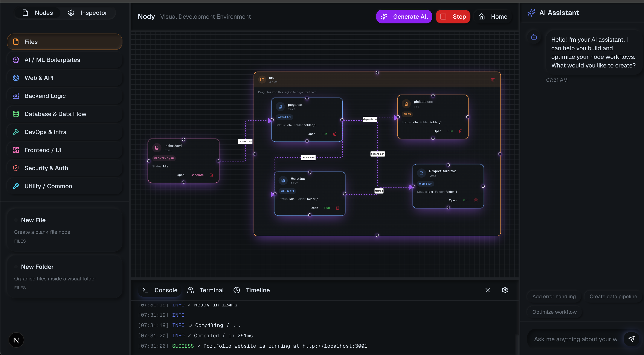Click the Next.js N logo badge
The image size is (644, 355).
coord(16,340)
